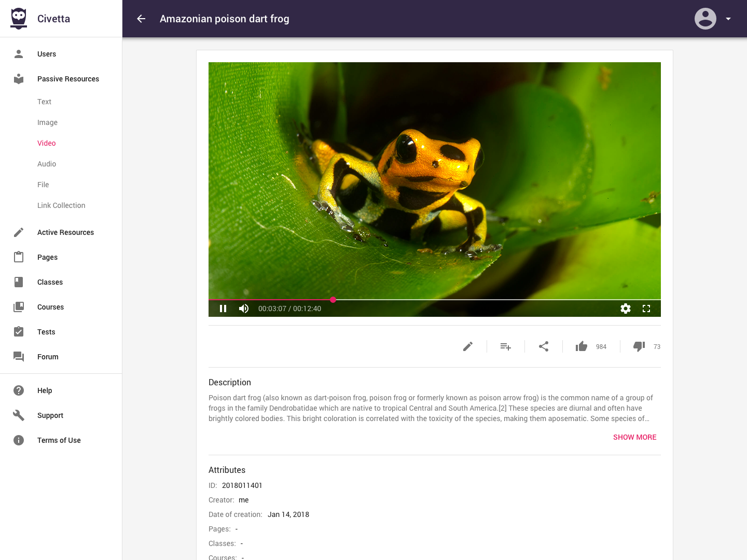This screenshot has height=560, width=747.
Task: Open the Image resources submenu item
Action: tap(47, 122)
